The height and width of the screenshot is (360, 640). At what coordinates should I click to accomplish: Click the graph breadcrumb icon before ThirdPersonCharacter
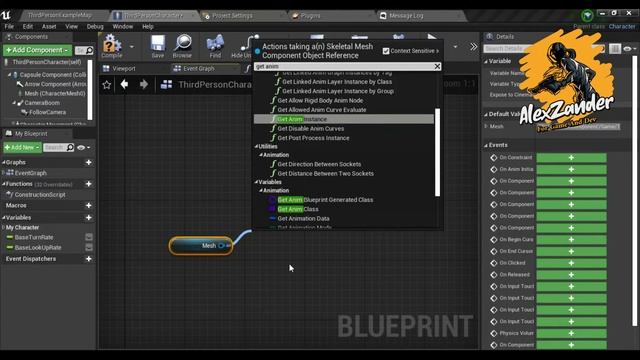(x=167, y=84)
